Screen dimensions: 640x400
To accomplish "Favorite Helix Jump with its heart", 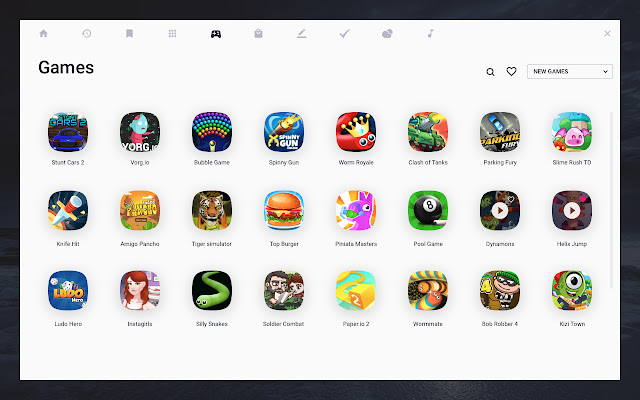I will coord(583,199).
